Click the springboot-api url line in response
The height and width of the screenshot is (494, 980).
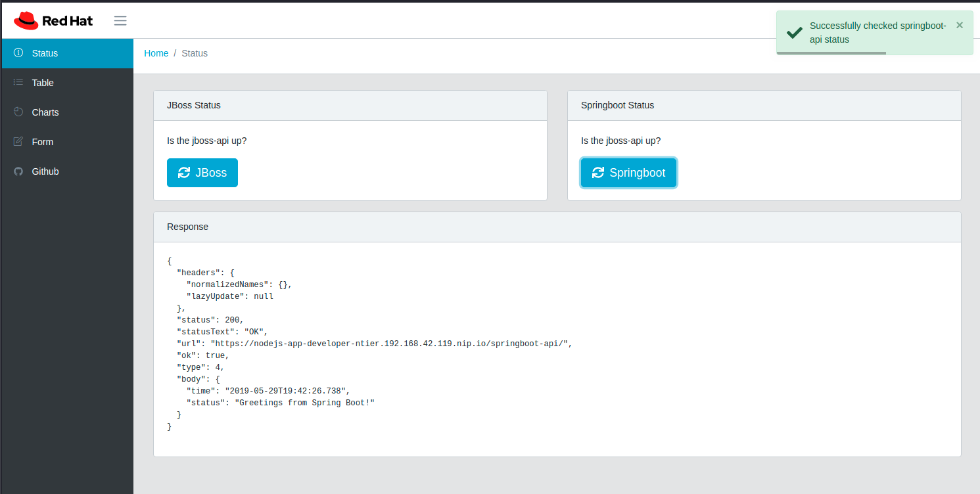click(x=375, y=344)
